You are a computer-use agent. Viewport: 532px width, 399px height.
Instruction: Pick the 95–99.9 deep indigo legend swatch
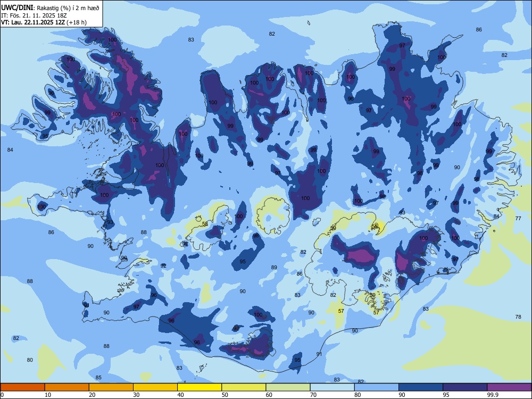coord(465,387)
